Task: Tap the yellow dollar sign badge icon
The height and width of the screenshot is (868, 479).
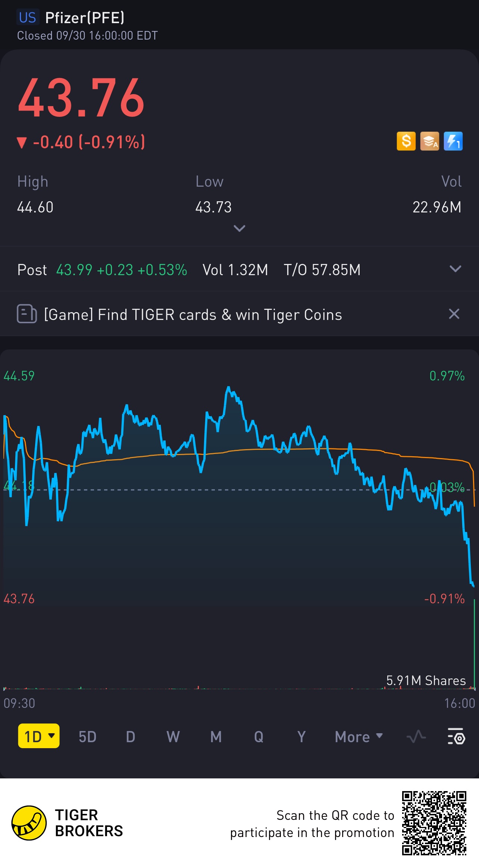Action: click(406, 141)
